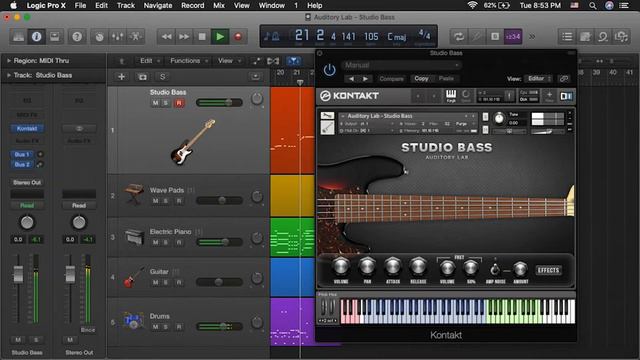Open the Stereo Out output slot
Viewport: 640px width, 360px height.
[27, 182]
